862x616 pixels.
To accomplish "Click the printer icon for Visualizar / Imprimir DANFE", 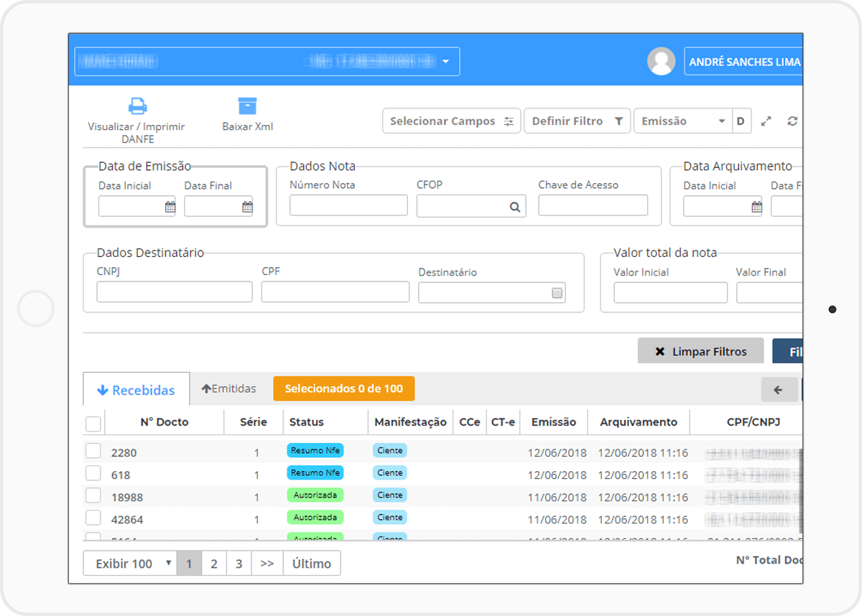I will click(137, 106).
